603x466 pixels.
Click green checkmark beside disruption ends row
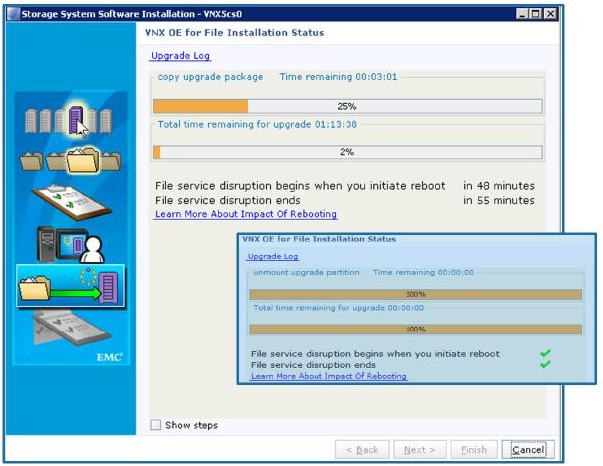coord(545,364)
